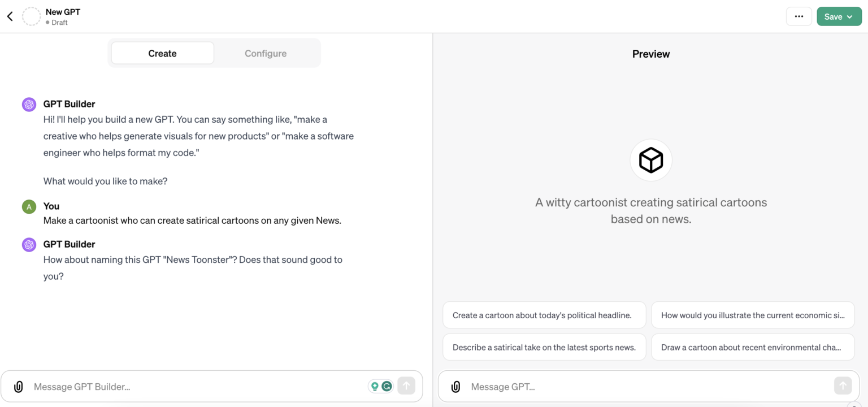868x407 pixels.
Task: Open Grammarly suggestions lightbulb icon
Action: click(x=374, y=386)
